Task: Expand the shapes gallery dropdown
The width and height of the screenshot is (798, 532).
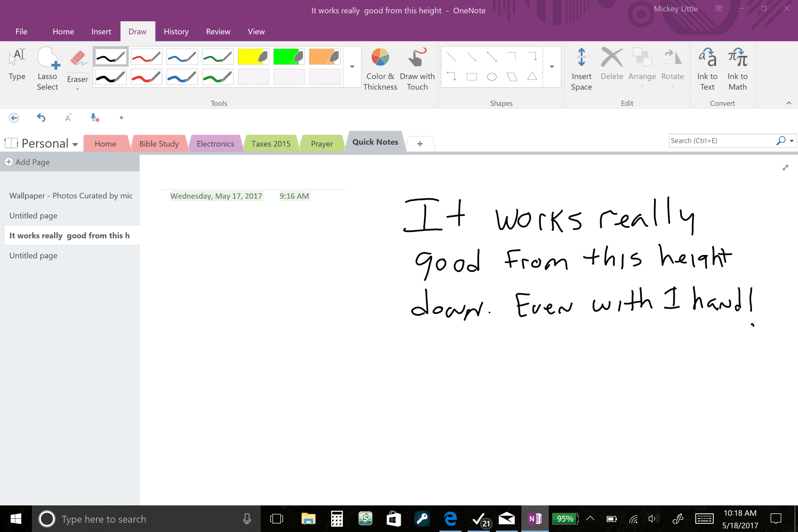Action: (552, 67)
